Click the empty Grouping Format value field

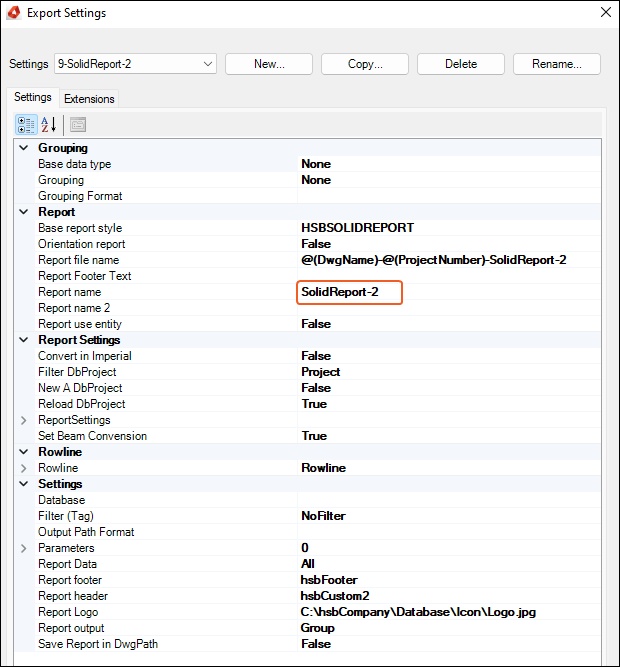coord(449,196)
